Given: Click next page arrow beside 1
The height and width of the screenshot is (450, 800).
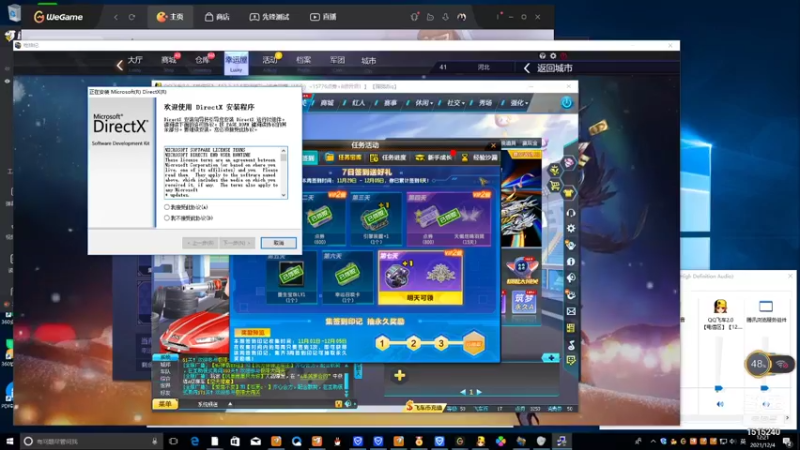Looking at the screenshot, I should point(479,392).
